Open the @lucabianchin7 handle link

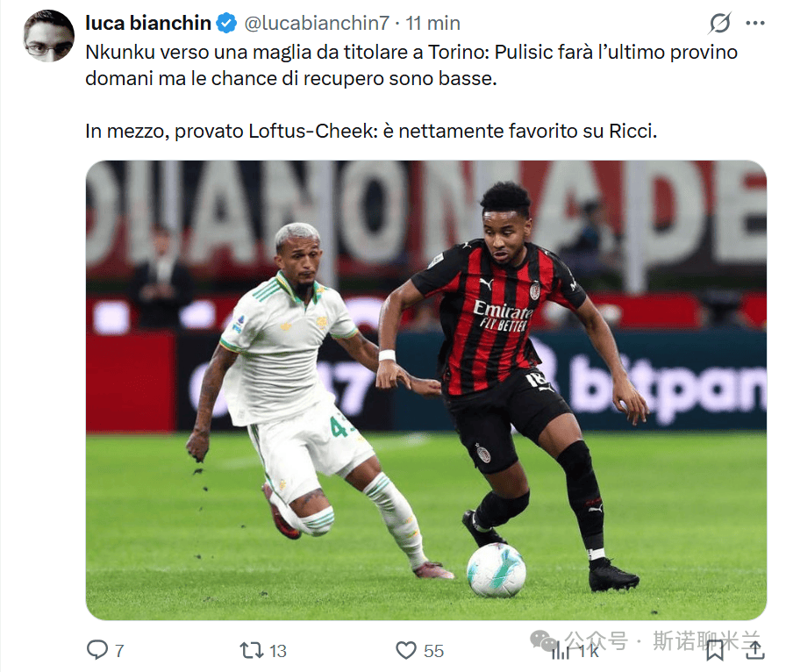(317, 23)
